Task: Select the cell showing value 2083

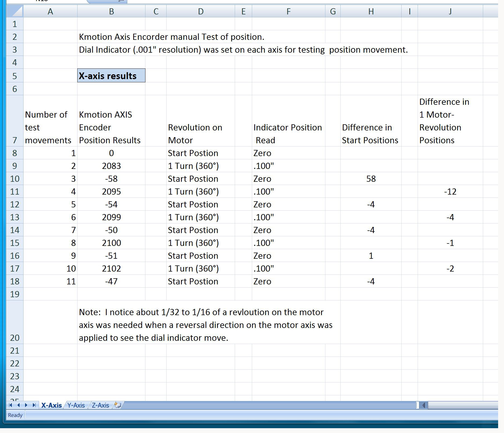Action: point(111,166)
